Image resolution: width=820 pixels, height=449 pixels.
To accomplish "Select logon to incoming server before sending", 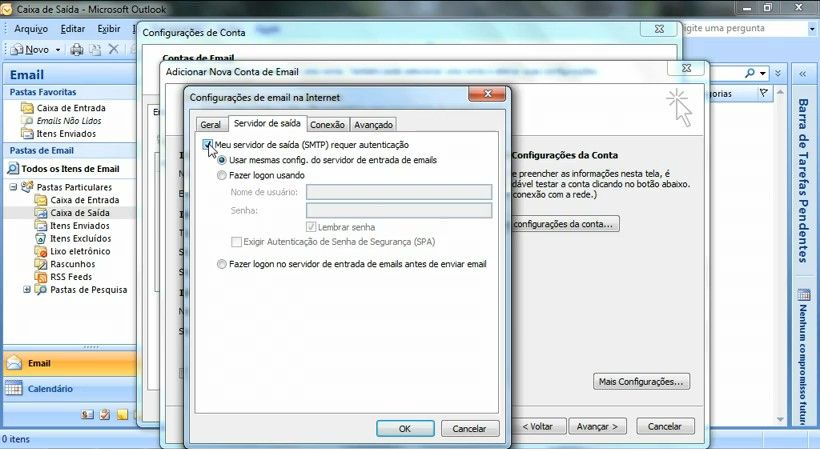I will tap(222, 264).
